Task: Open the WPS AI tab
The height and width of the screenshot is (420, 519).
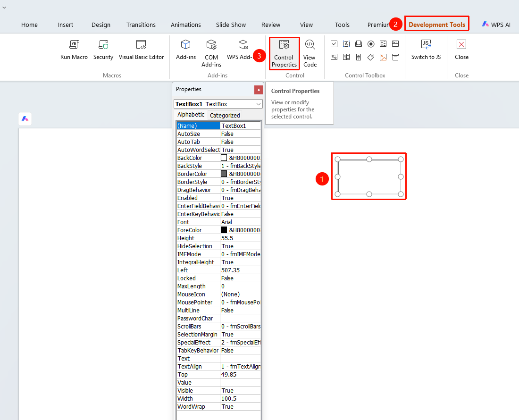Action: pyautogui.click(x=496, y=25)
